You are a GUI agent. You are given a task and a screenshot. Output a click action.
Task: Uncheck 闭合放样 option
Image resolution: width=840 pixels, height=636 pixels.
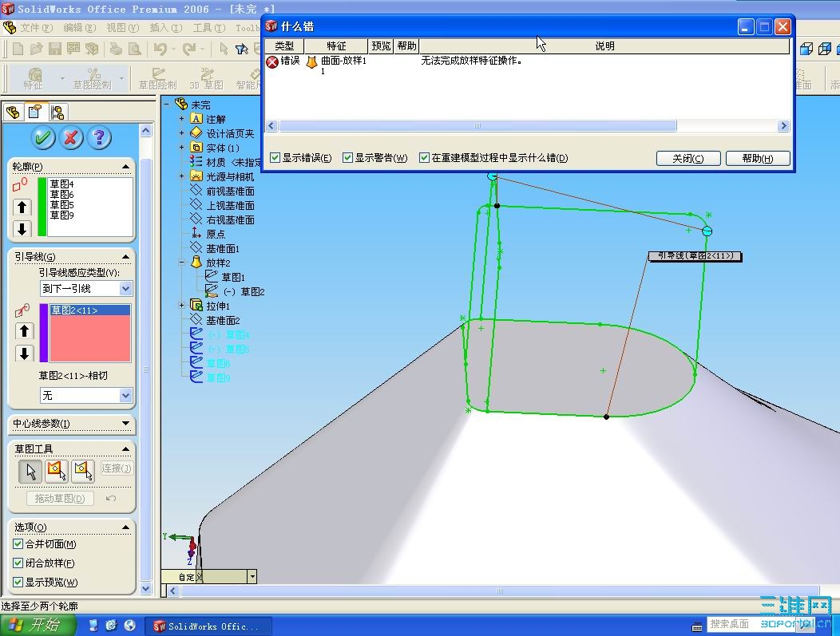(18, 563)
